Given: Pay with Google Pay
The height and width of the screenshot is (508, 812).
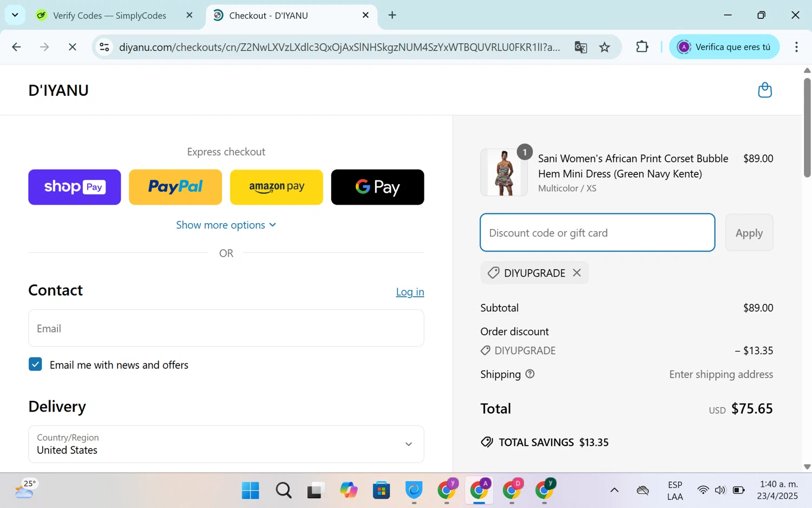Looking at the screenshot, I should (x=378, y=187).
